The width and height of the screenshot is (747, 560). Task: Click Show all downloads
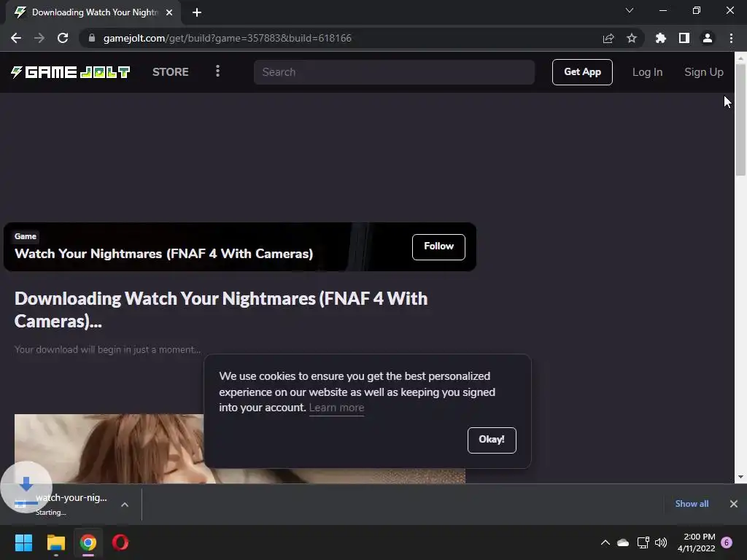[692, 504]
